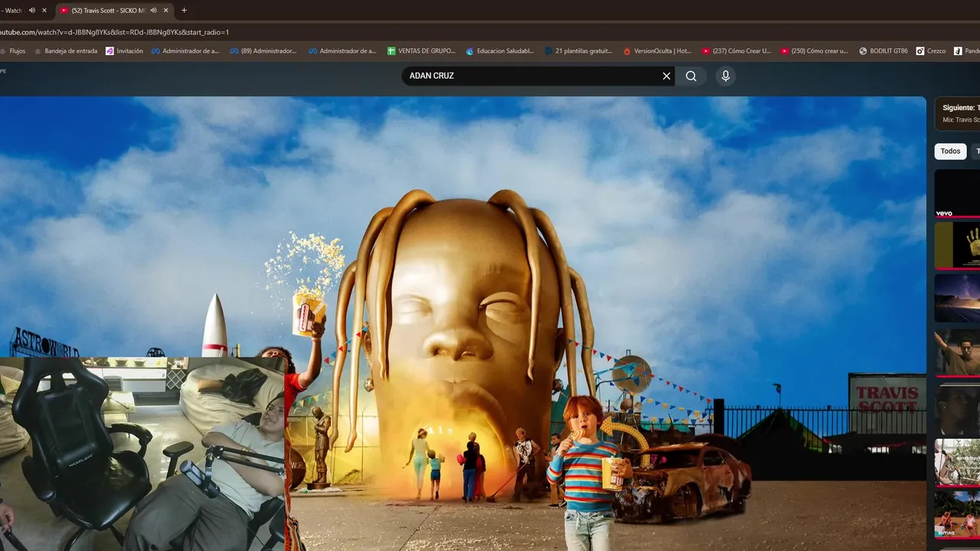Clear the YouTube search box text
Viewport: 980px width, 551px height.
(666, 76)
